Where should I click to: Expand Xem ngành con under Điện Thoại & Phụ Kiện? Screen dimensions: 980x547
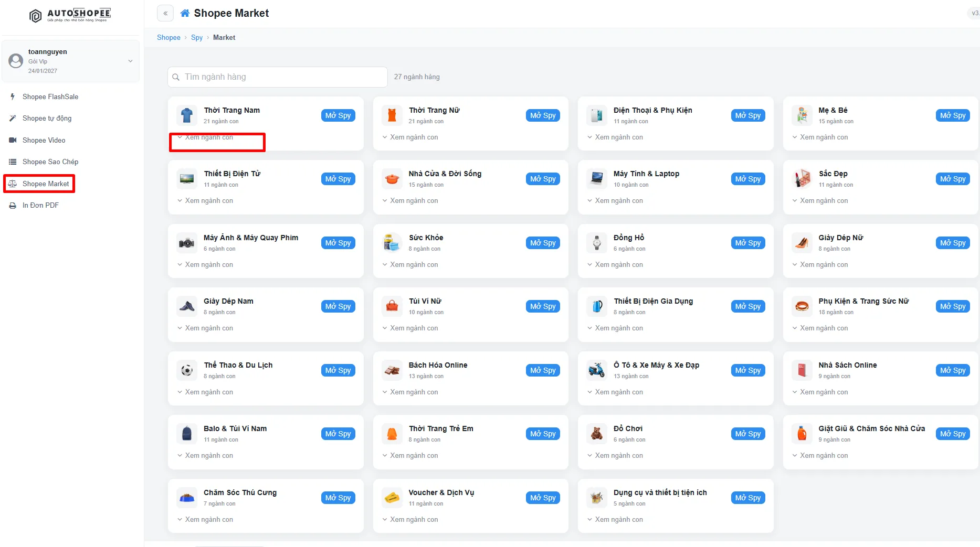click(x=615, y=137)
